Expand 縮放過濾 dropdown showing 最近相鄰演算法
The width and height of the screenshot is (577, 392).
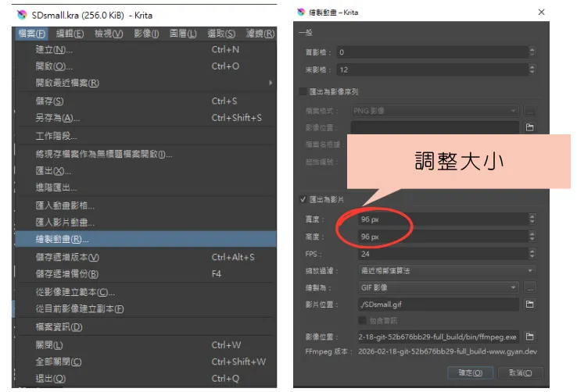point(443,270)
